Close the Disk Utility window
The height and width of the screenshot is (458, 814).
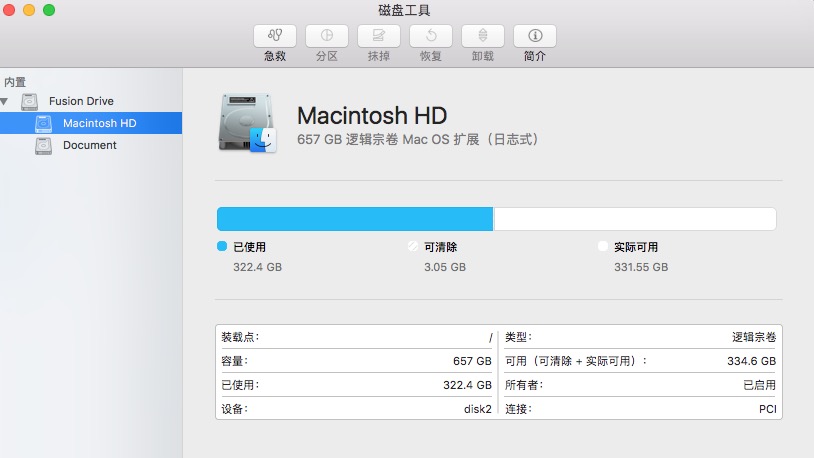click(9, 10)
